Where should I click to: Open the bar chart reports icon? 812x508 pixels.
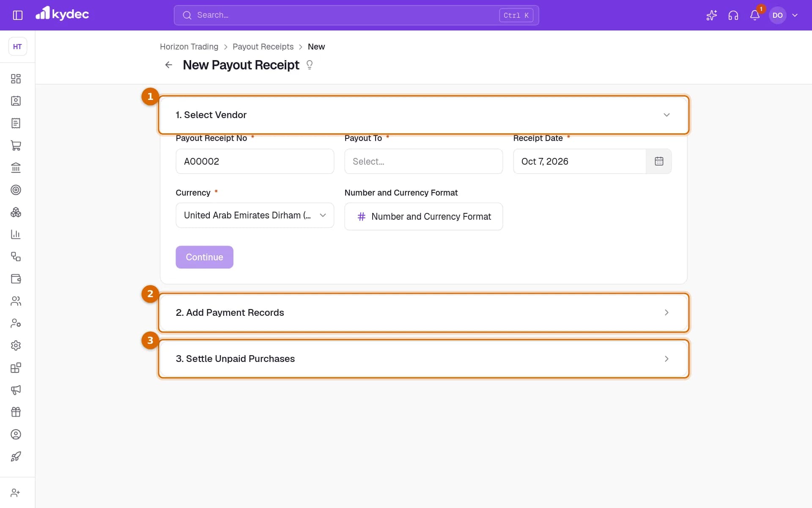click(x=16, y=234)
